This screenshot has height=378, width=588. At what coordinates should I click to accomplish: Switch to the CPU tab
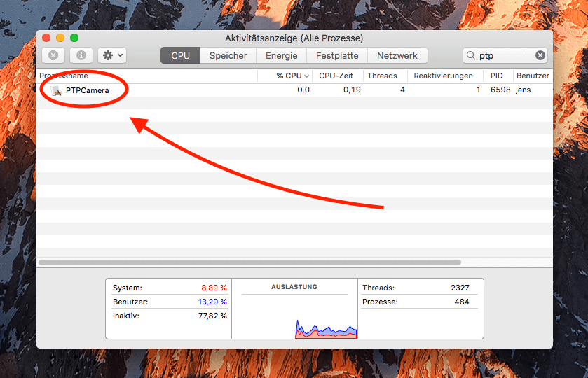[x=180, y=55]
